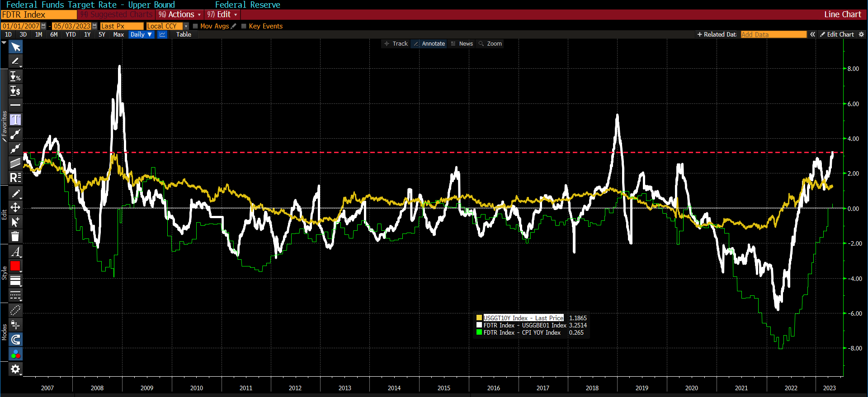This screenshot has width=868, height=397.
Task: Switch to Table view
Action: pos(184,34)
